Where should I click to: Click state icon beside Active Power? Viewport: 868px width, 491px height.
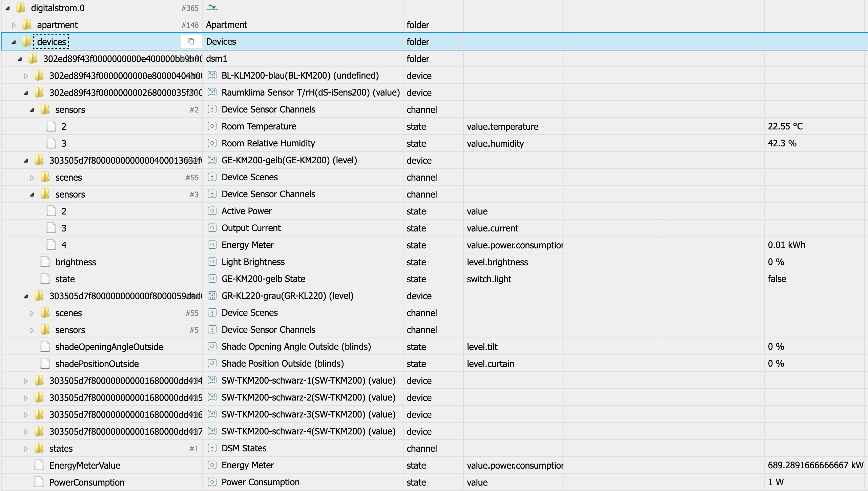212,211
